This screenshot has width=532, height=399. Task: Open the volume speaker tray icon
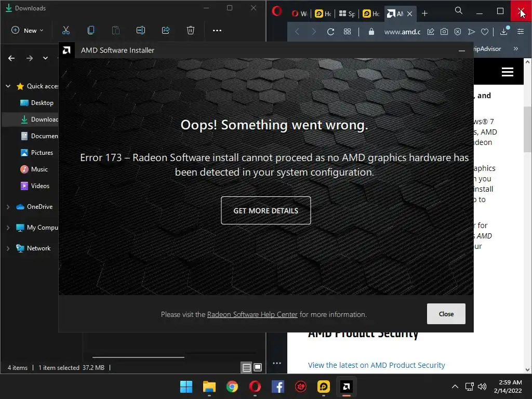click(482, 387)
